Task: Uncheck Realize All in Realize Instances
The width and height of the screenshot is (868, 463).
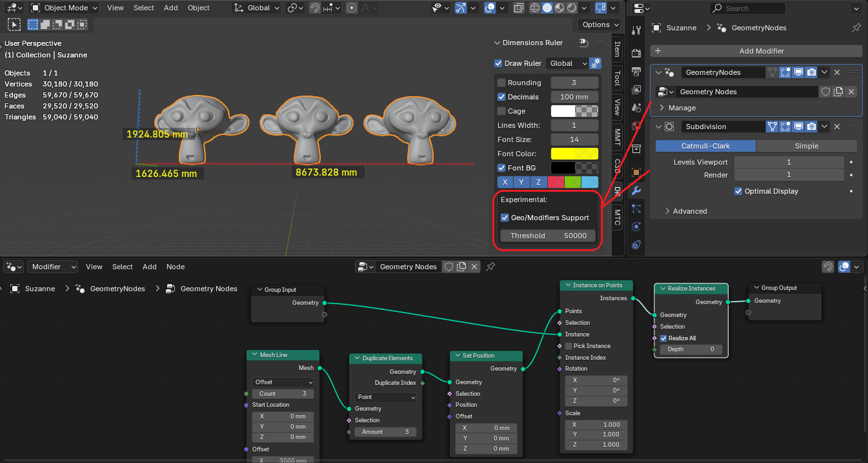Action: [x=663, y=338]
